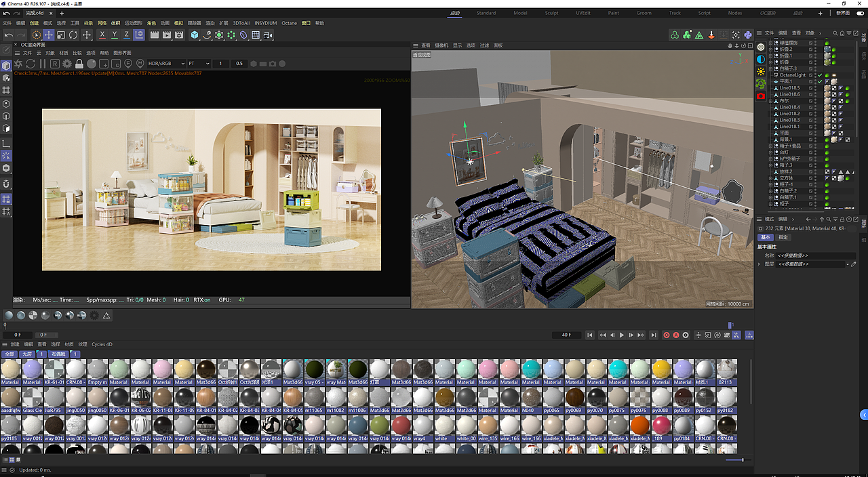The height and width of the screenshot is (477, 868).
Task: Click the 无层 material filter button
Action: (x=26, y=354)
